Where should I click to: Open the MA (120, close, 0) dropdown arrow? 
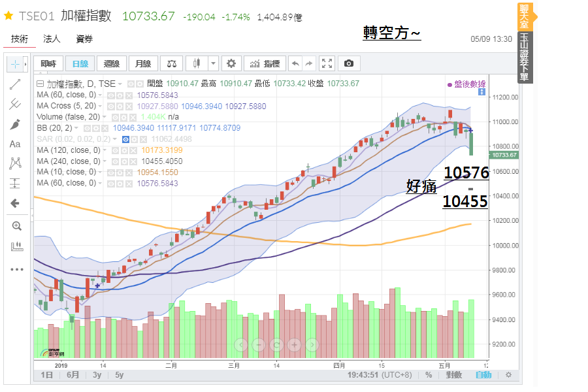(105, 149)
